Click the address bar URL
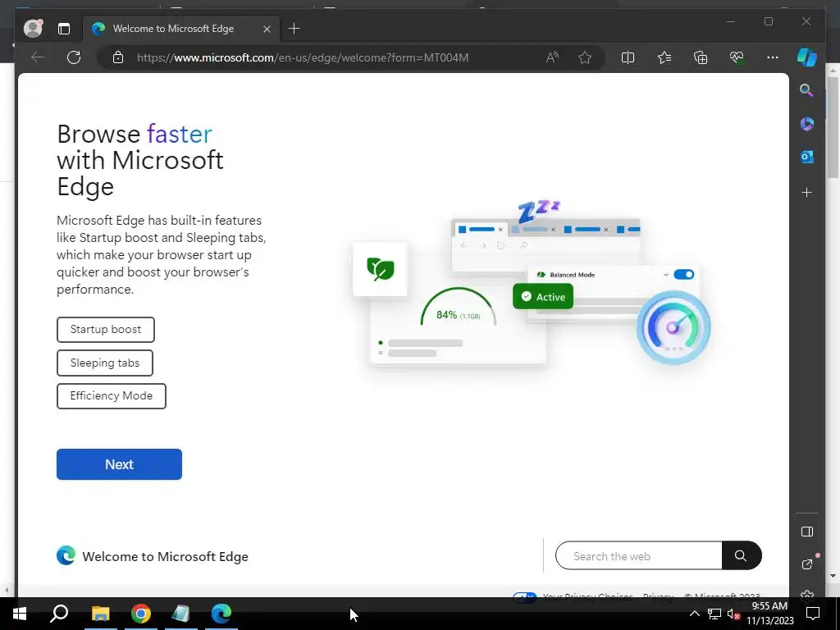Image resolution: width=840 pixels, height=630 pixels. coord(303,57)
